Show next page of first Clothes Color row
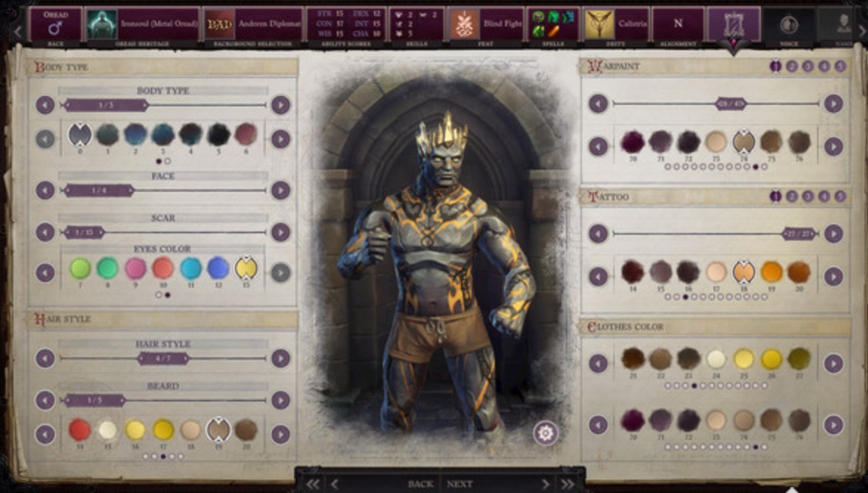 pyautogui.click(x=834, y=364)
